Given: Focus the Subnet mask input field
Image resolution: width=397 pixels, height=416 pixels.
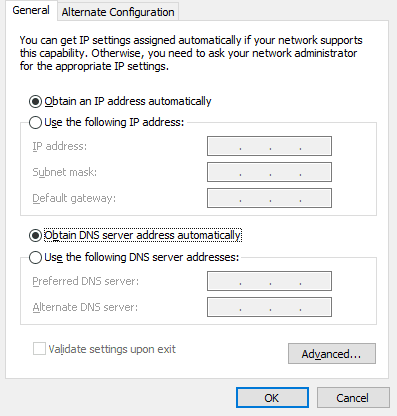Looking at the screenshot, I should [x=269, y=172].
